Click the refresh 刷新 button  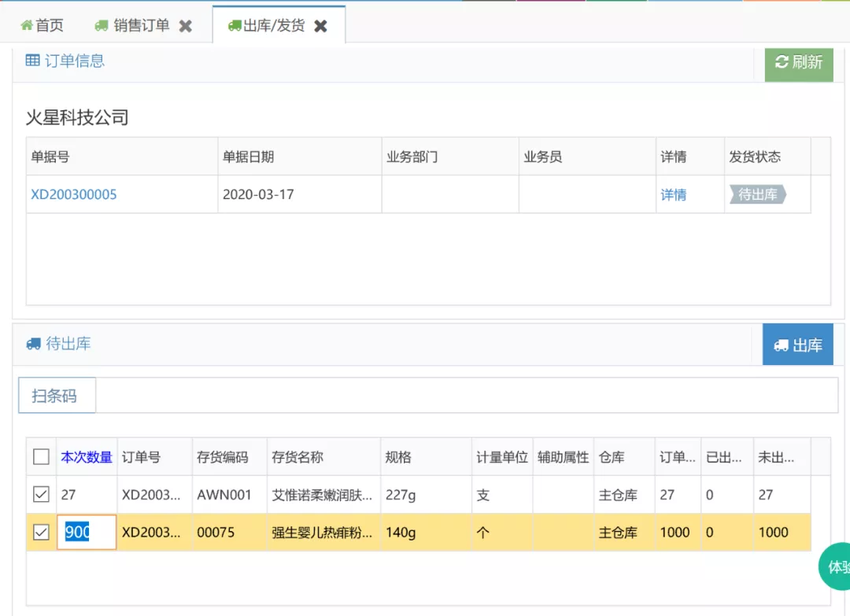tap(799, 62)
